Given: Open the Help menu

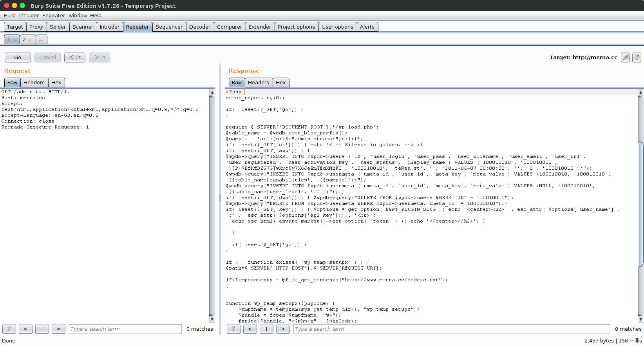Looking at the screenshot, I should (96, 16).
